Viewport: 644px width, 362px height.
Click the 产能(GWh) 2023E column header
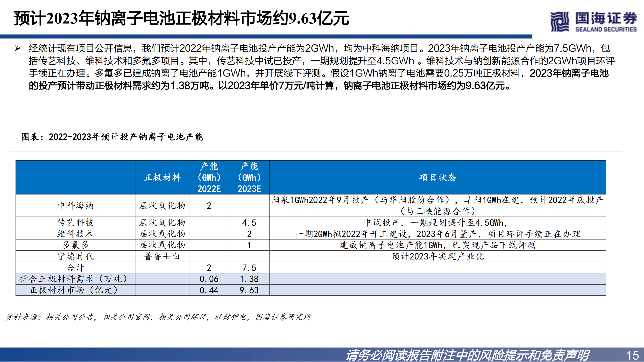(249, 178)
